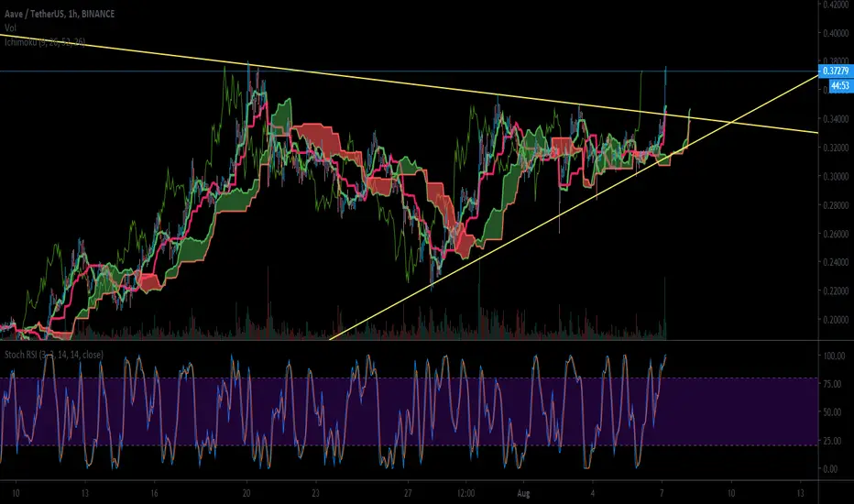This screenshot has height=504, width=854.
Task: Click the 0.34000 price axis label
Action: pos(836,119)
